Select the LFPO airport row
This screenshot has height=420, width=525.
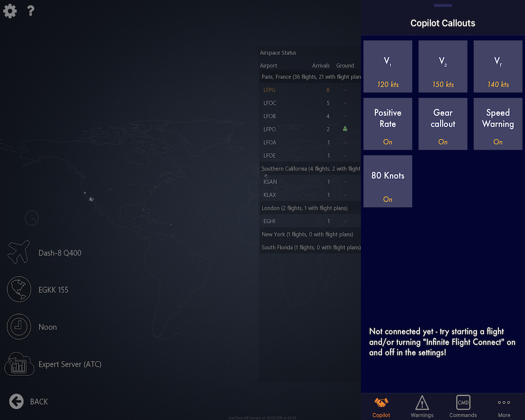310,129
